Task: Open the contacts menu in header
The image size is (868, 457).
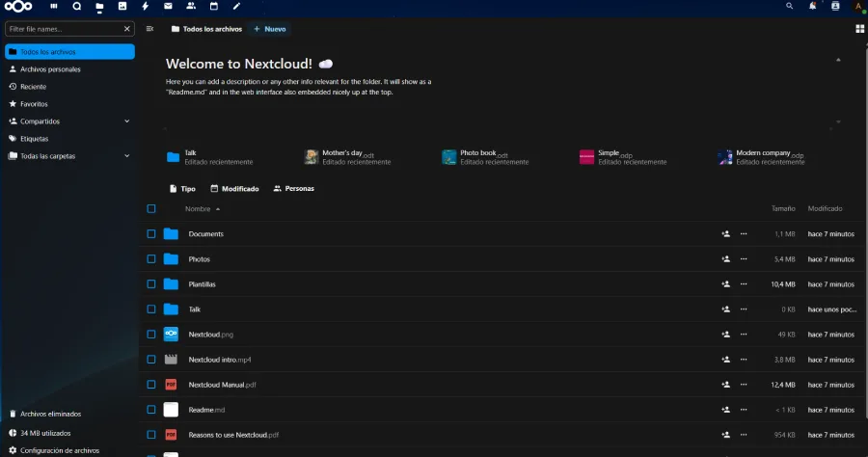Action: tap(835, 6)
